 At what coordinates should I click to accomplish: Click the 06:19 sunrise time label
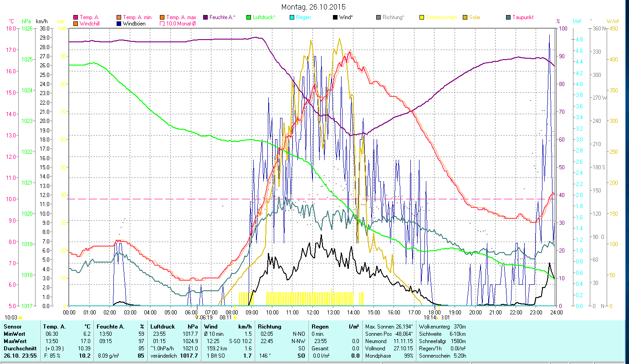click(206, 318)
